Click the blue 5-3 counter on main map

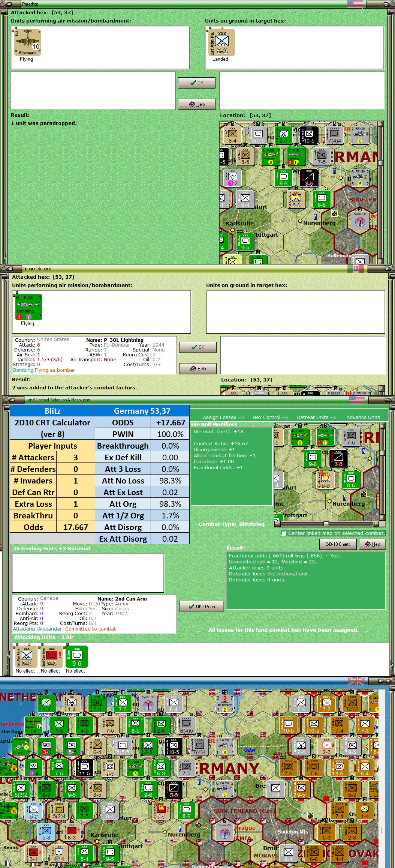(46, 832)
